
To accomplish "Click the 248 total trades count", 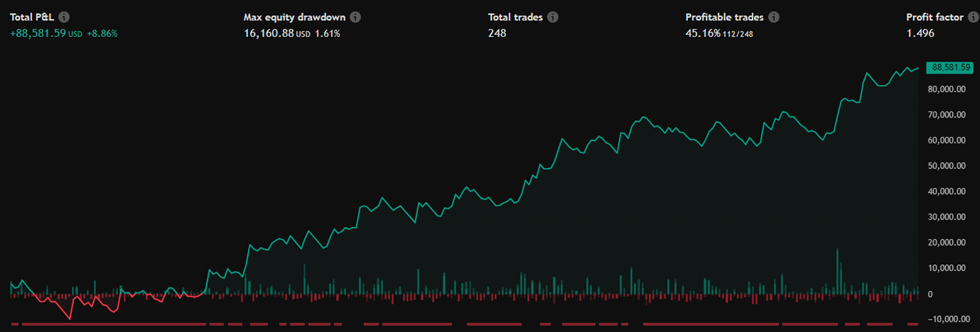I will 497,34.
